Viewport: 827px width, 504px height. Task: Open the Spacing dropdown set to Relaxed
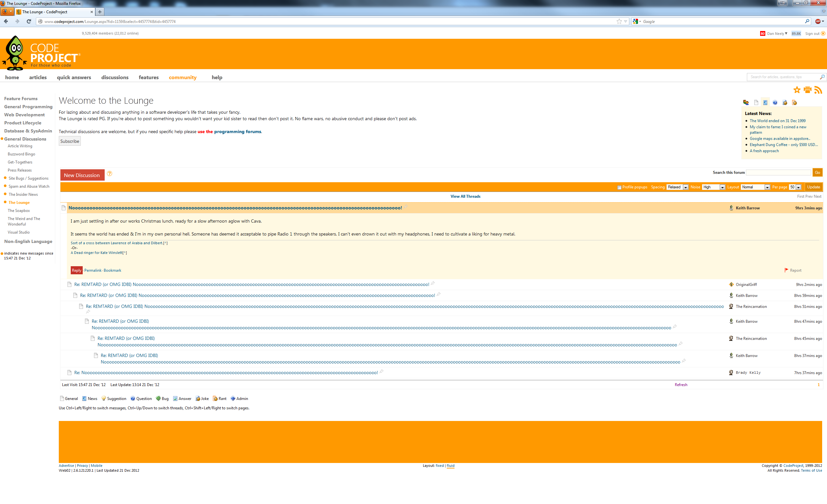pos(677,187)
